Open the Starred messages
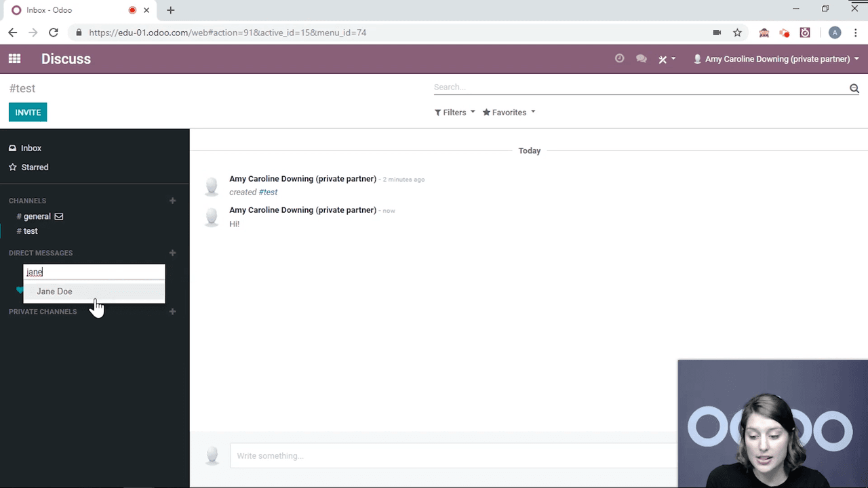The width and height of the screenshot is (868, 488). tap(34, 167)
